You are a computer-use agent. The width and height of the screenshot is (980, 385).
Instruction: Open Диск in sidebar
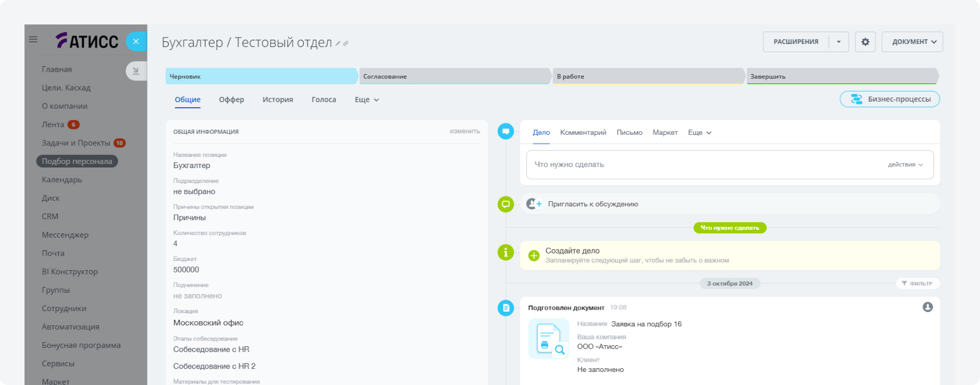(x=51, y=198)
